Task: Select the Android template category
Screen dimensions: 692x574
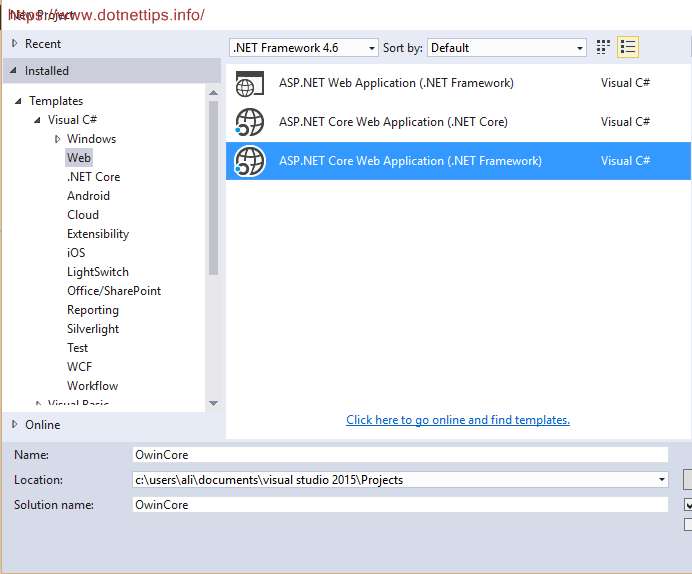Action: pos(88,196)
